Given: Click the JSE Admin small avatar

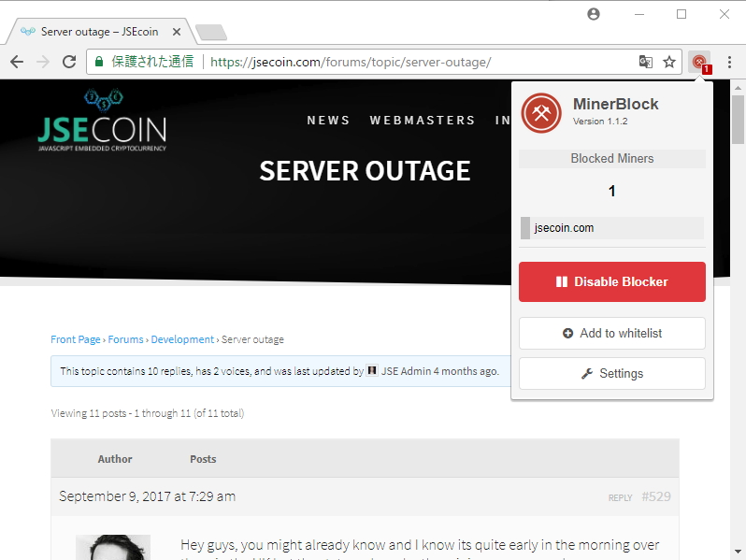Looking at the screenshot, I should click(x=372, y=370).
